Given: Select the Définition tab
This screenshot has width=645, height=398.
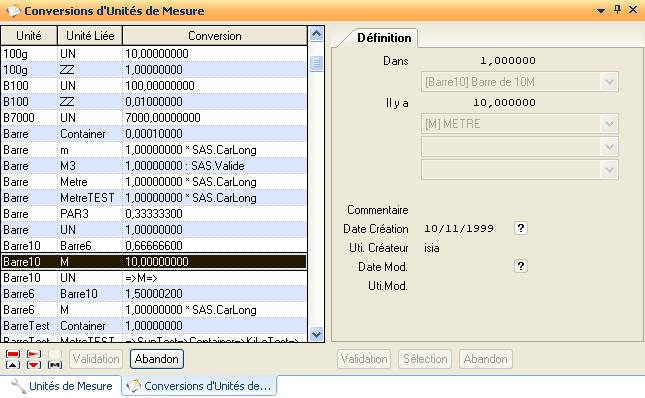Looking at the screenshot, I should coord(384,38).
